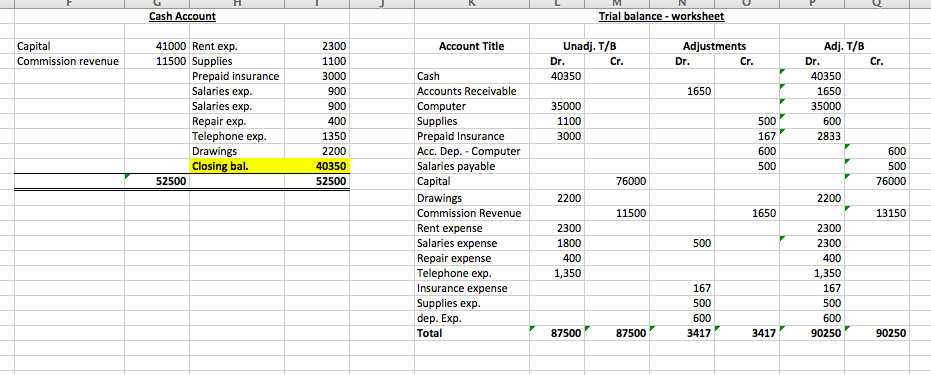Click the 'Supplies' row label in the trial balance
This screenshot has width=931, height=375.
pos(471,121)
